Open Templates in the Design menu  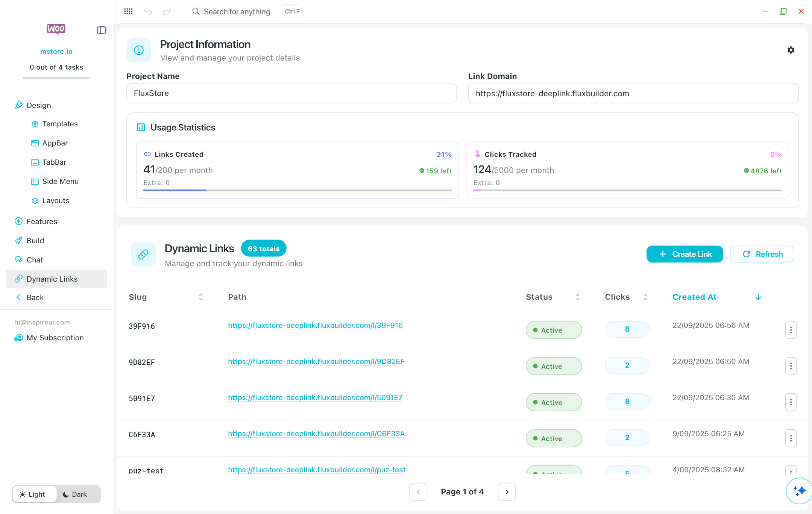point(60,124)
